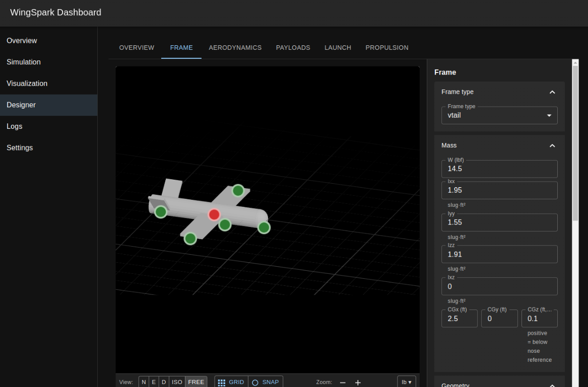Go to Visualization in the left menu
The image size is (588, 387).
27,84
